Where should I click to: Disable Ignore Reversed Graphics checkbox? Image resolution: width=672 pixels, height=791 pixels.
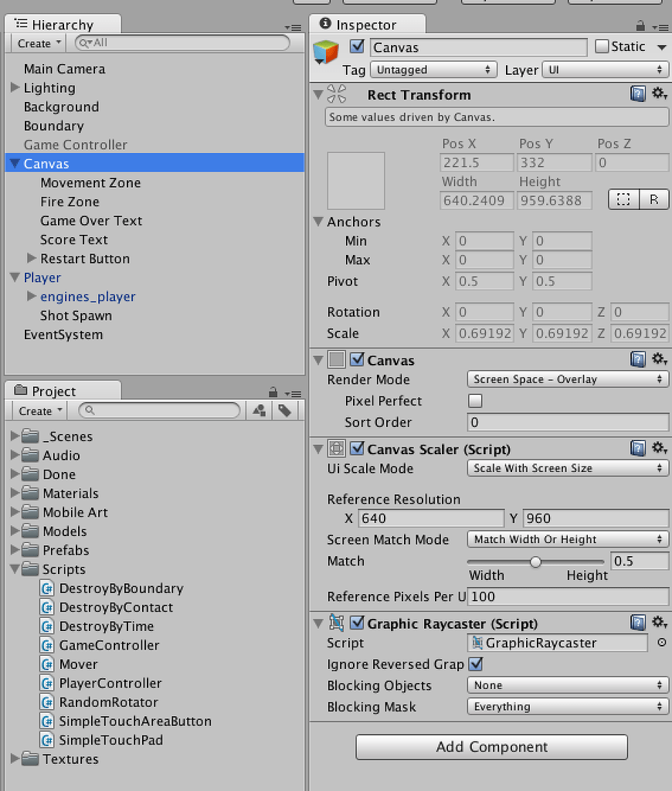tap(476, 664)
